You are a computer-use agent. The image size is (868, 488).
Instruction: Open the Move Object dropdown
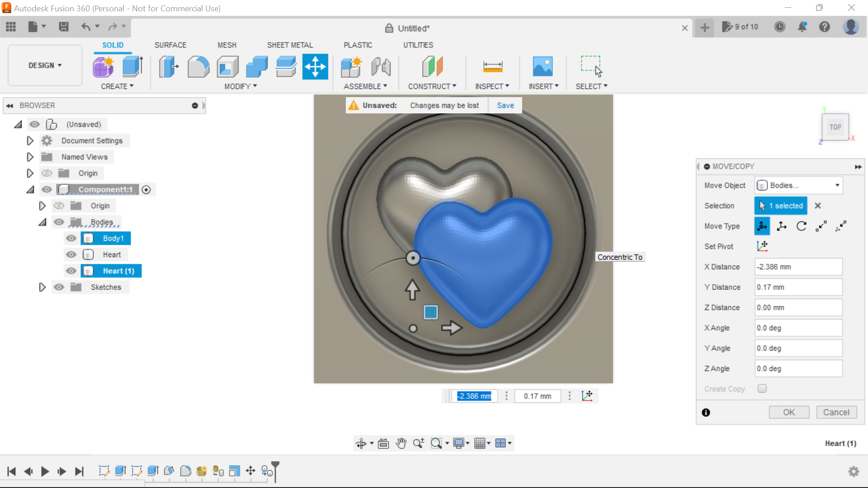(798, 185)
